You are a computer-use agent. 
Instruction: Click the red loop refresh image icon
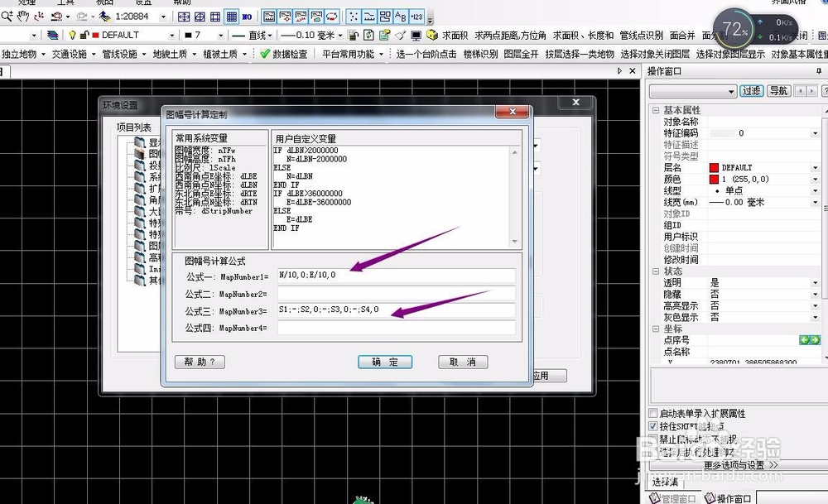point(332,17)
